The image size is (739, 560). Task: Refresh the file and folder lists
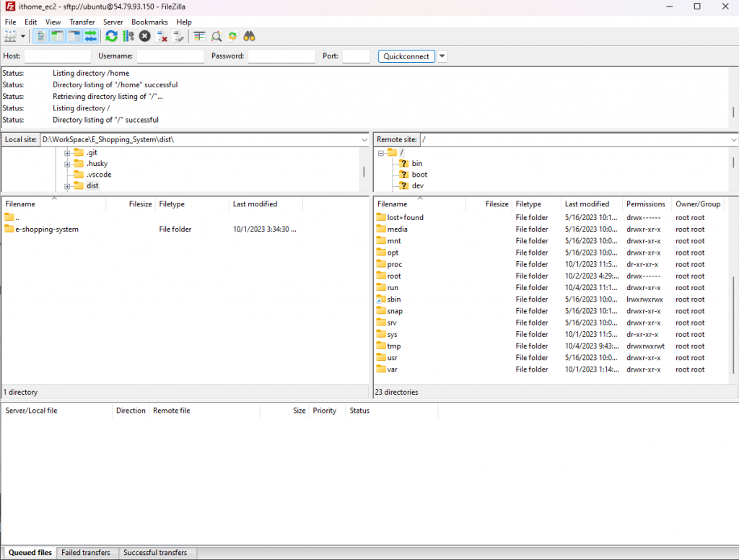[x=112, y=36]
